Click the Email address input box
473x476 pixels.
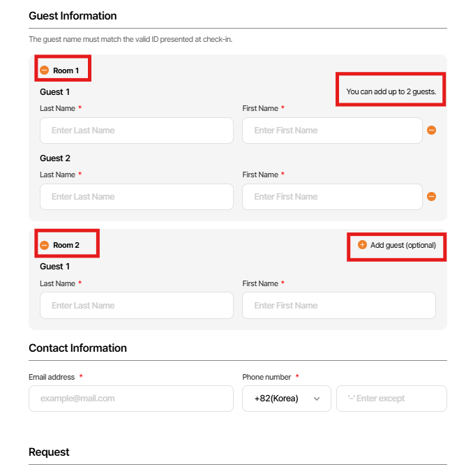pos(130,399)
